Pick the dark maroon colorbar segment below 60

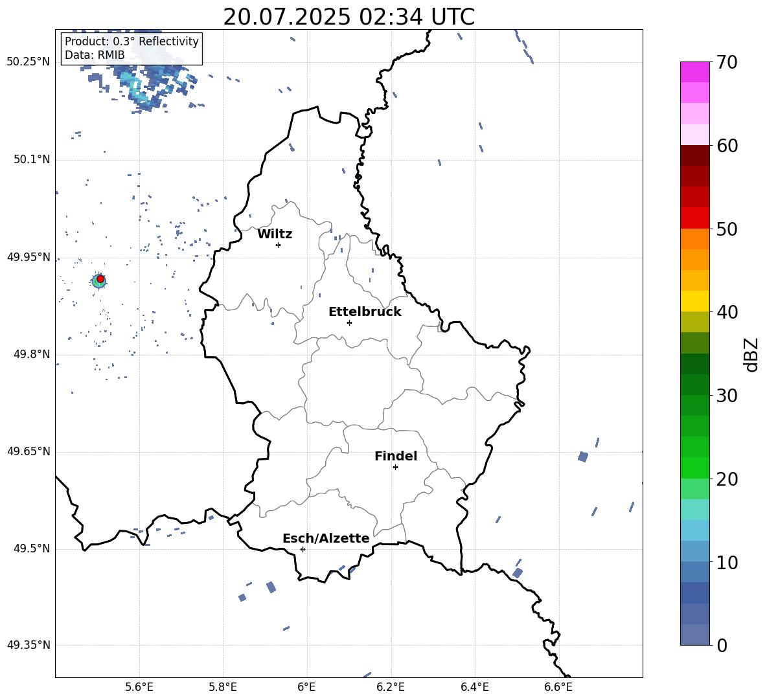(x=694, y=155)
